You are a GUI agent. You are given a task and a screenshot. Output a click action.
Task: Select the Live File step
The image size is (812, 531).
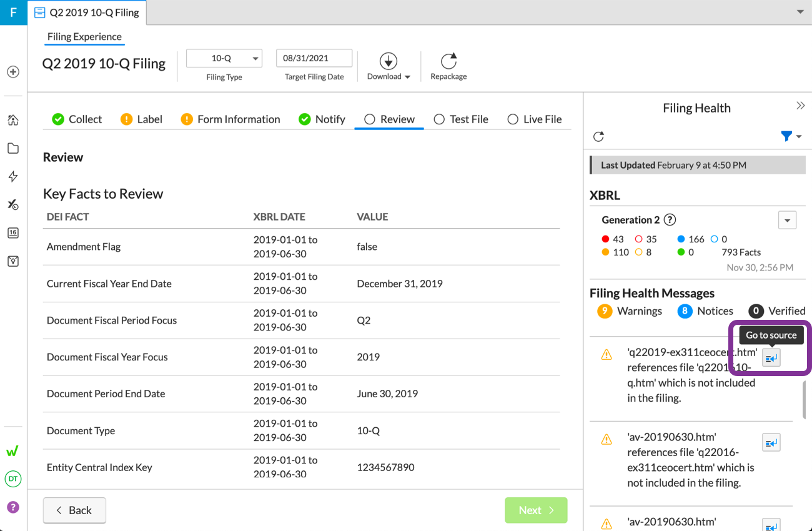pyautogui.click(x=535, y=119)
